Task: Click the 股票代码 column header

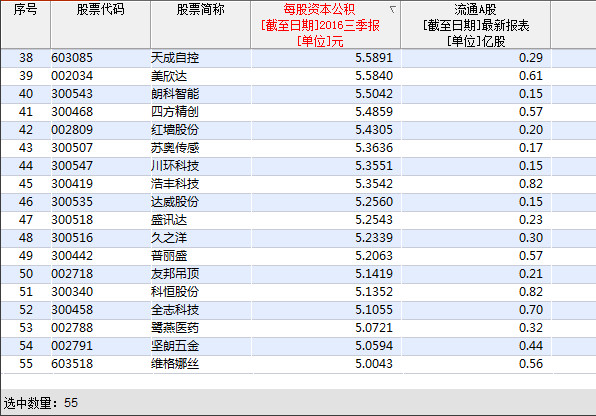Action: tap(100, 24)
